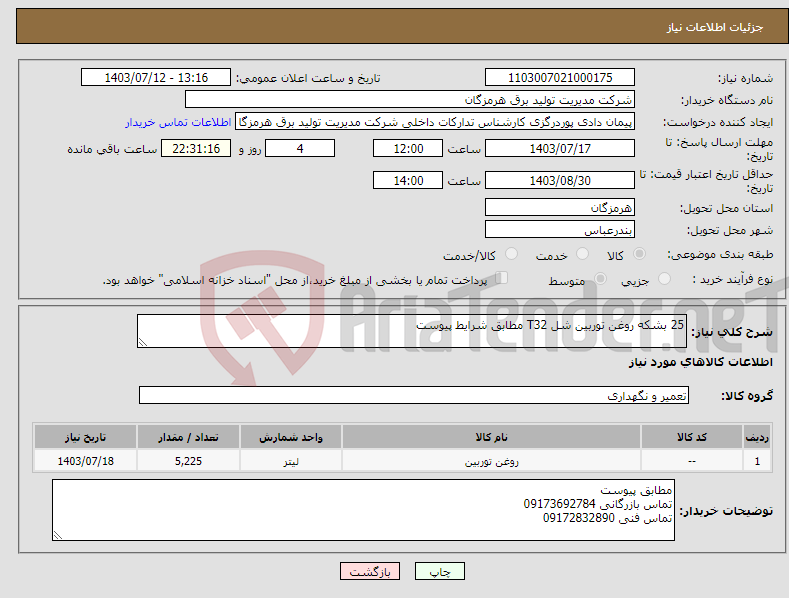Click the تاریخ نیاز column header
The width and height of the screenshot is (789, 598).
click(x=86, y=437)
